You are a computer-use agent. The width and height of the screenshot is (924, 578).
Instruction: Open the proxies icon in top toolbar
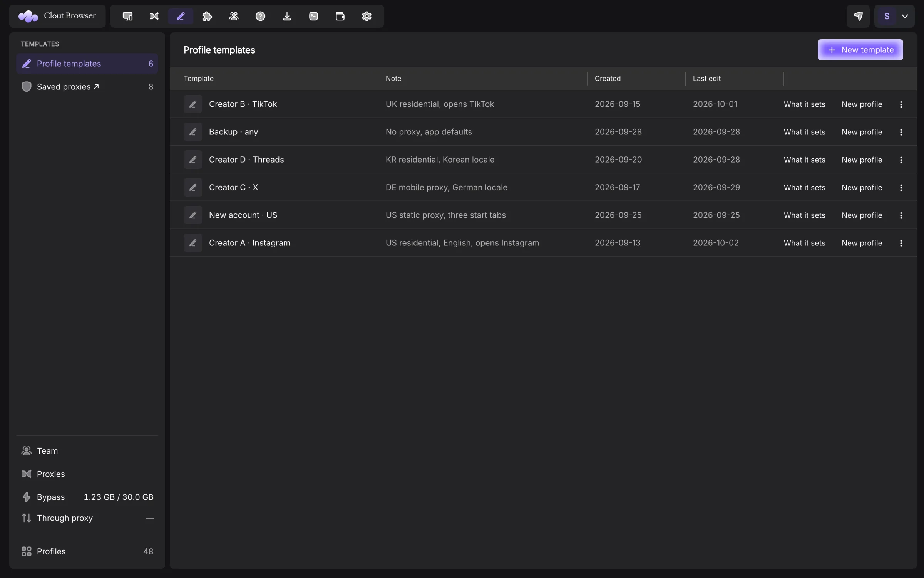pyautogui.click(x=154, y=16)
